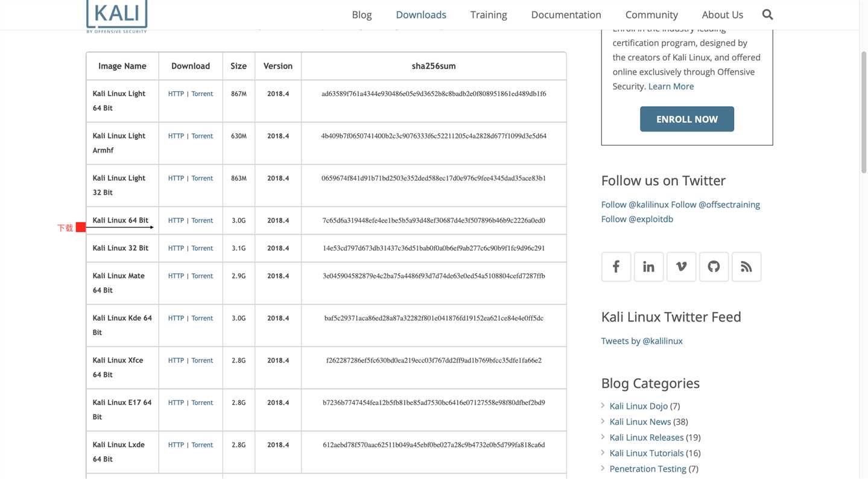This screenshot has height=479, width=868.
Task: Open Penetration Testing category
Action: click(x=647, y=469)
